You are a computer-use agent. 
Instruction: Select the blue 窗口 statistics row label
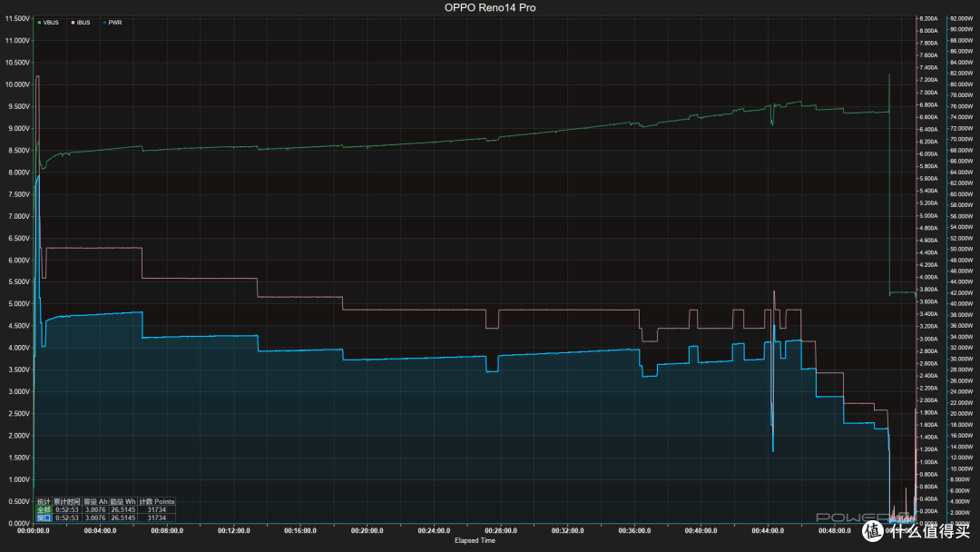point(44,517)
